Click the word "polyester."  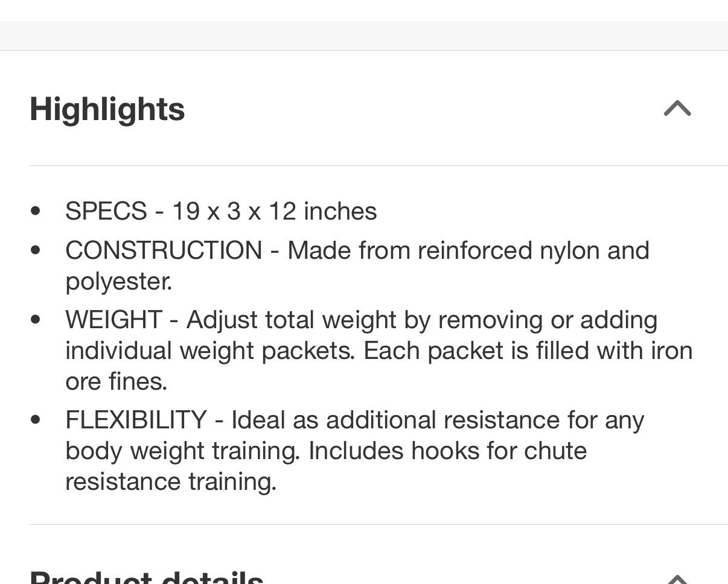[119, 281]
